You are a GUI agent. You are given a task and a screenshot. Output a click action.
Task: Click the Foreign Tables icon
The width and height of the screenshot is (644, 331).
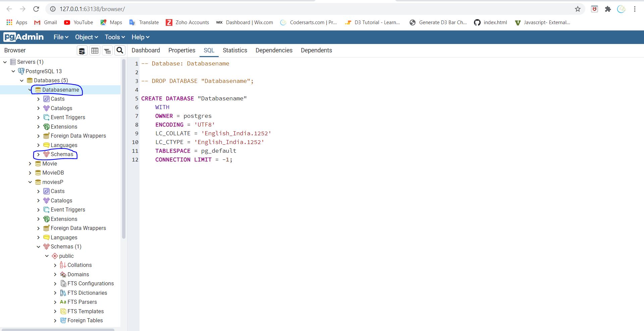pos(63,320)
